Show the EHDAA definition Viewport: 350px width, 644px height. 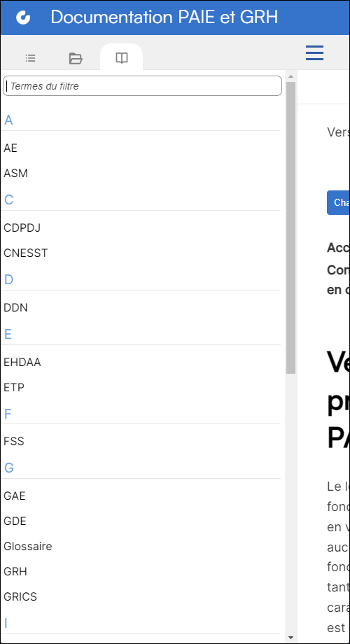click(22, 363)
